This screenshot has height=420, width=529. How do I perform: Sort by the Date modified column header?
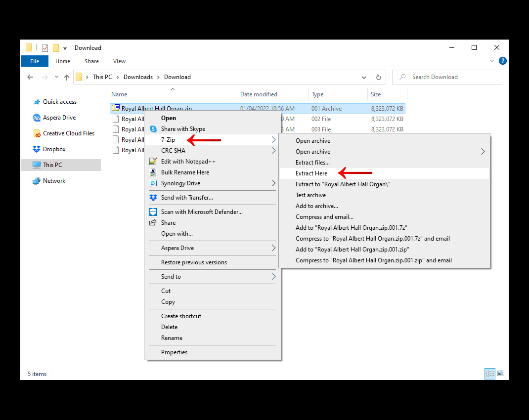272,94
